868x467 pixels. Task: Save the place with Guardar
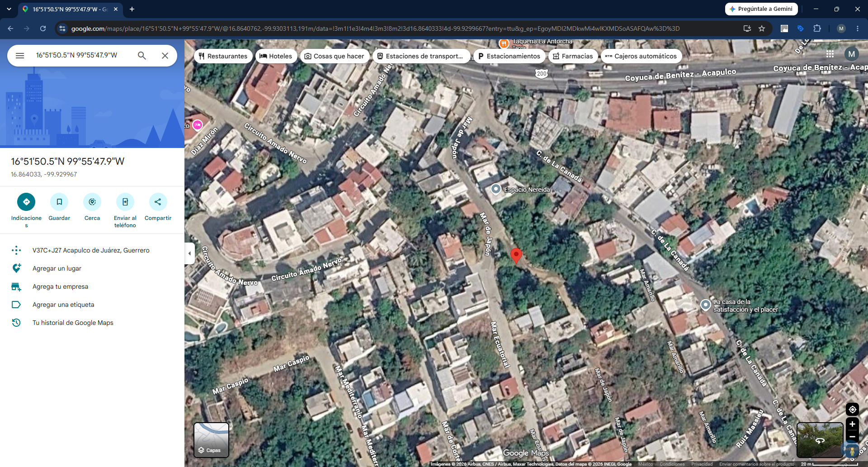click(59, 207)
